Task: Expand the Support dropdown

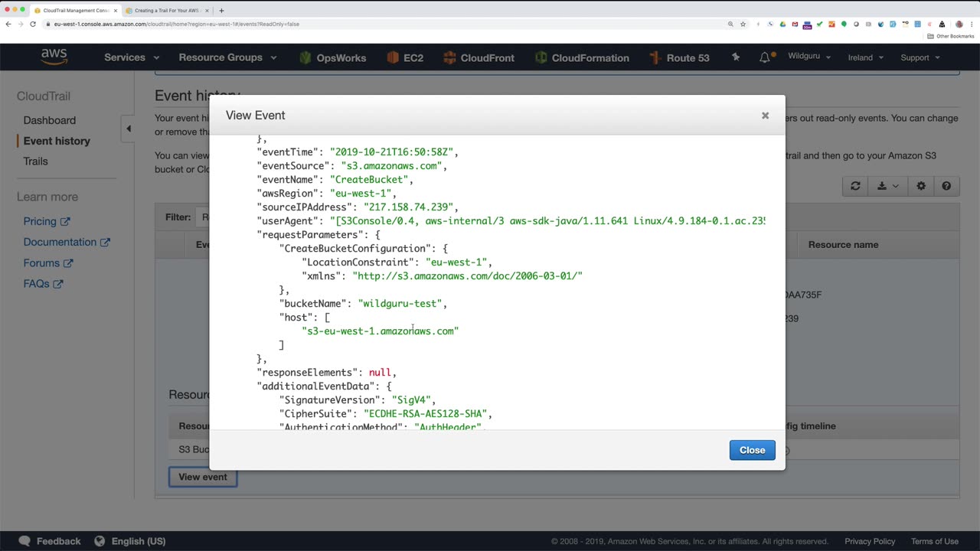Action: 920,57
